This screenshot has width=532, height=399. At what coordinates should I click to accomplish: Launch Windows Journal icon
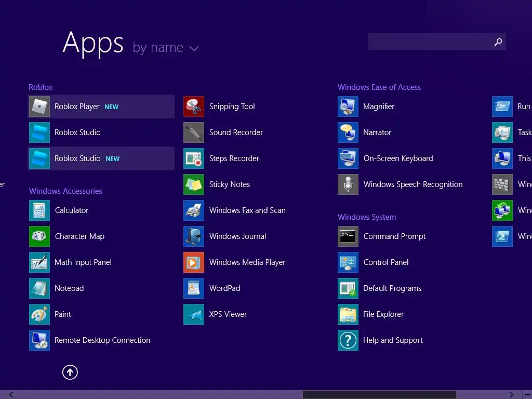point(194,236)
